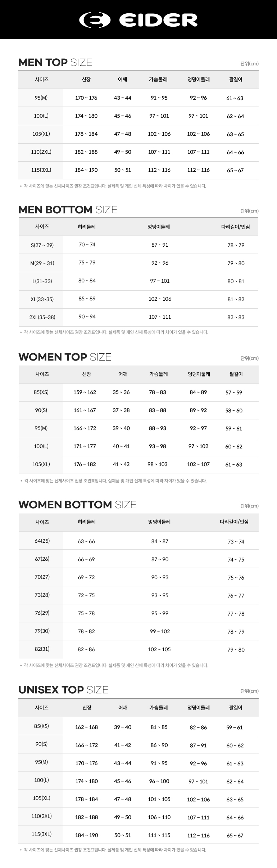This screenshot has width=277, height=868.
Task: Click the 95(M) row in men top table
Action: pos(138,98)
